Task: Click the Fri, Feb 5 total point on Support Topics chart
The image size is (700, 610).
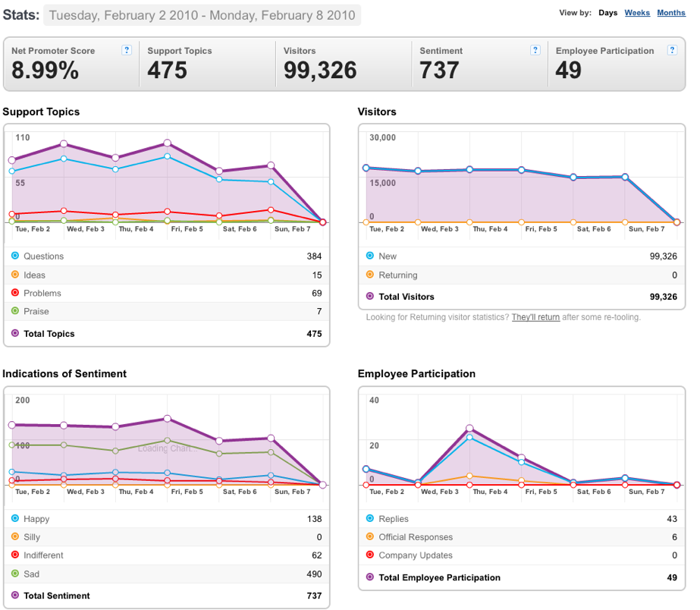Action: pos(167,143)
